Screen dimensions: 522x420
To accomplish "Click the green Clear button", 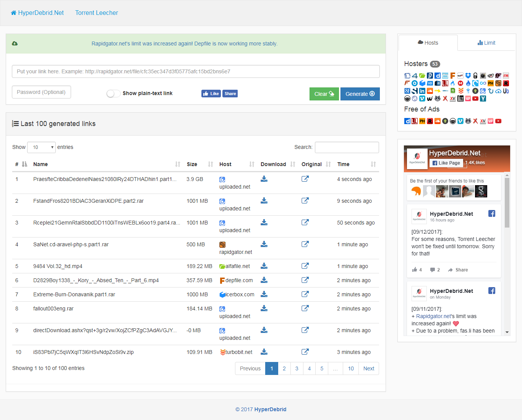I will [324, 94].
